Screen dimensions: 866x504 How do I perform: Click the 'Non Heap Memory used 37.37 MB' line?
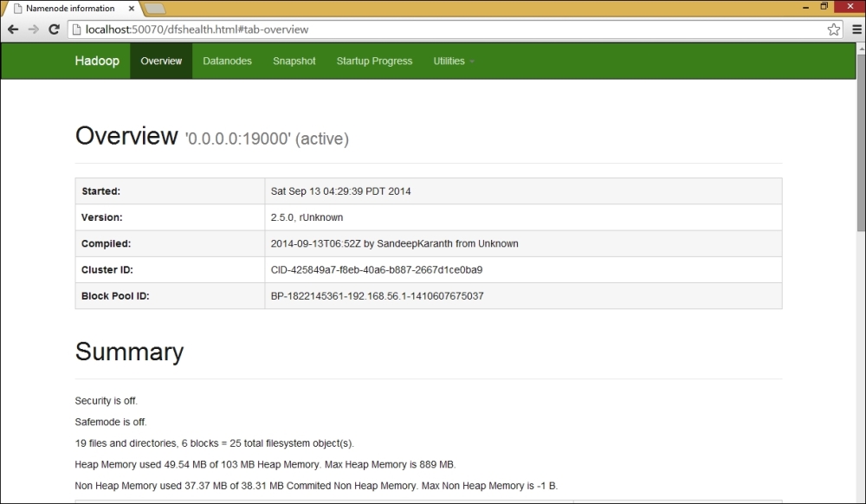(316, 486)
